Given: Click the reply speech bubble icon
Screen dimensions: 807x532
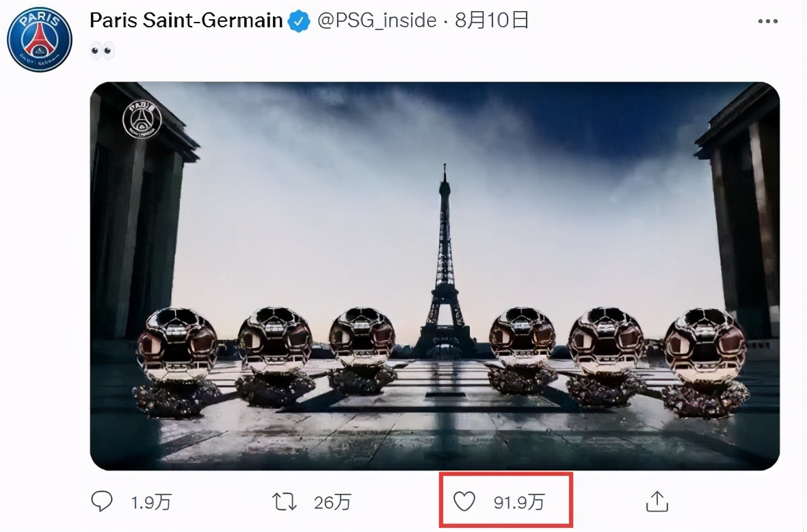Looking at the screenshot, I should click(x=101, y=503).
